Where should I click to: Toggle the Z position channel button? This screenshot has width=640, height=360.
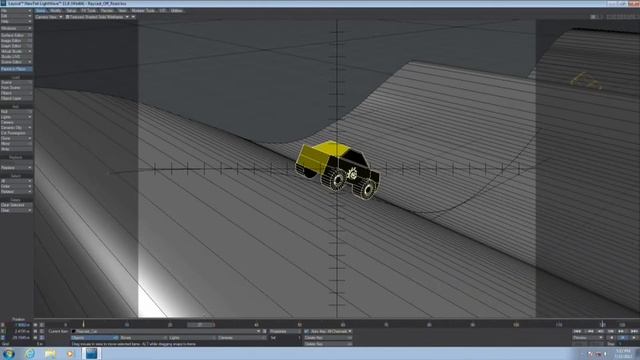coord(3,338)
